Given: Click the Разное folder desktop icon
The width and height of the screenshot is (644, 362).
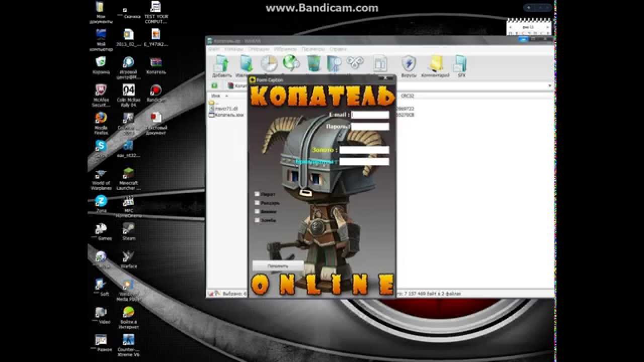Looking at the screenshot, I should point(101,342).
